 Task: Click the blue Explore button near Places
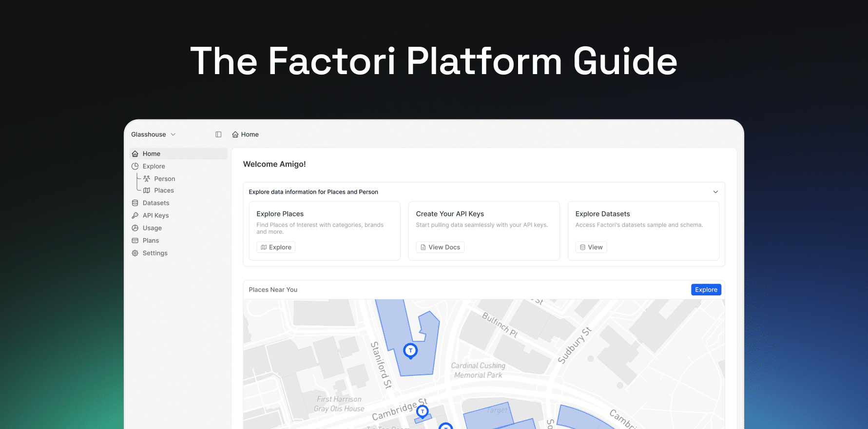tap(706, 290)
